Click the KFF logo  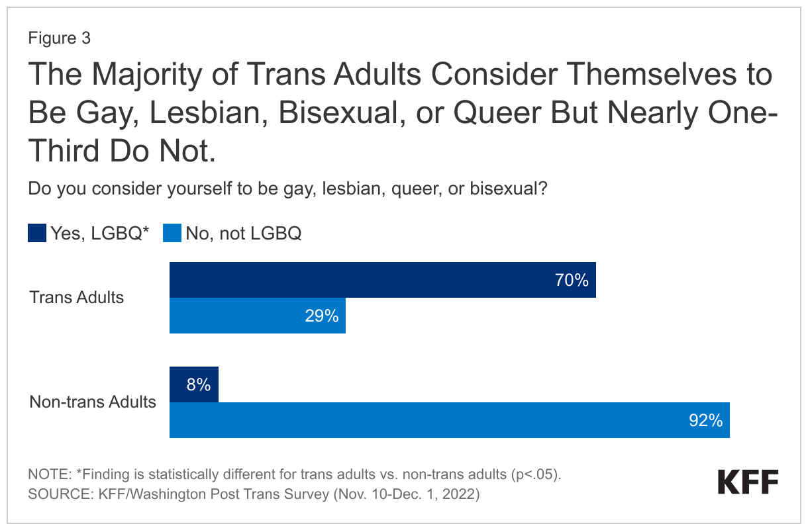748,482
